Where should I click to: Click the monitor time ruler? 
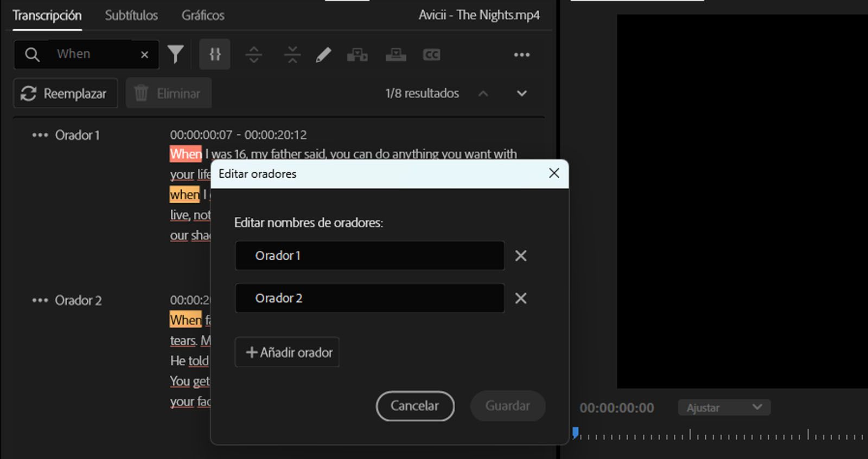click(722, 434)
